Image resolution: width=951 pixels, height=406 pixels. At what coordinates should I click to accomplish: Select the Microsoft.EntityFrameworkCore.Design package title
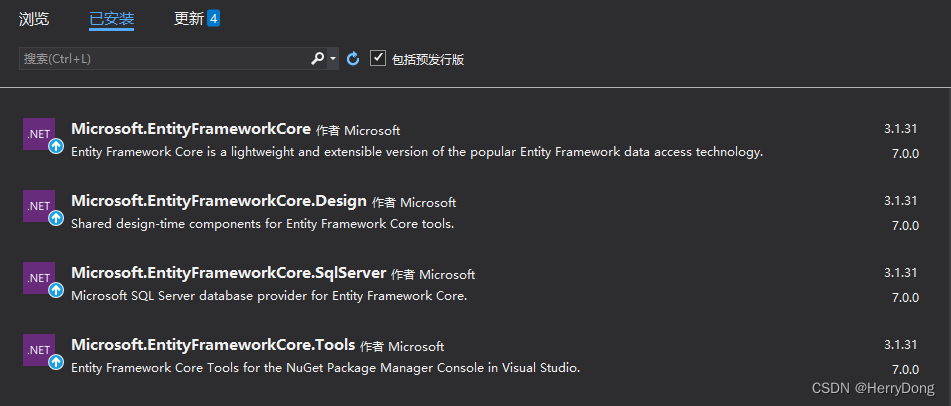[x=219, y=201]
